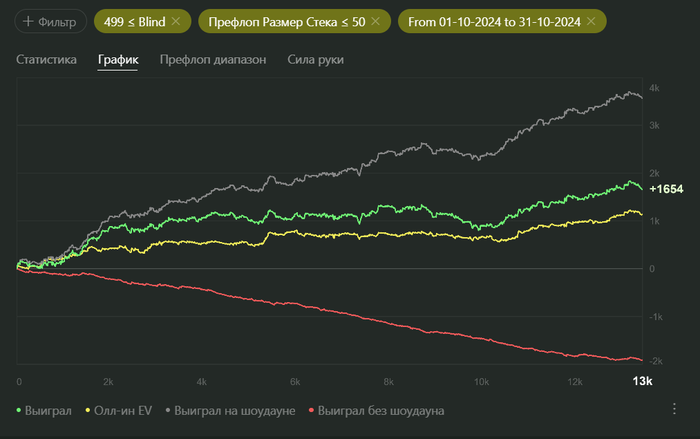Click the plus Фильтр button
The height and width of the screenshot is (439, 700).
pos(50,21)
